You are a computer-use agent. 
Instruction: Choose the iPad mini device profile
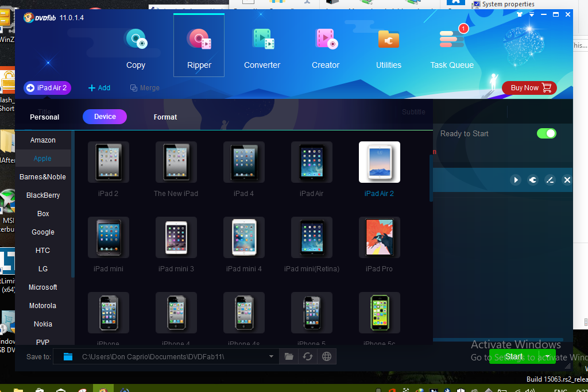coord(109,237)
